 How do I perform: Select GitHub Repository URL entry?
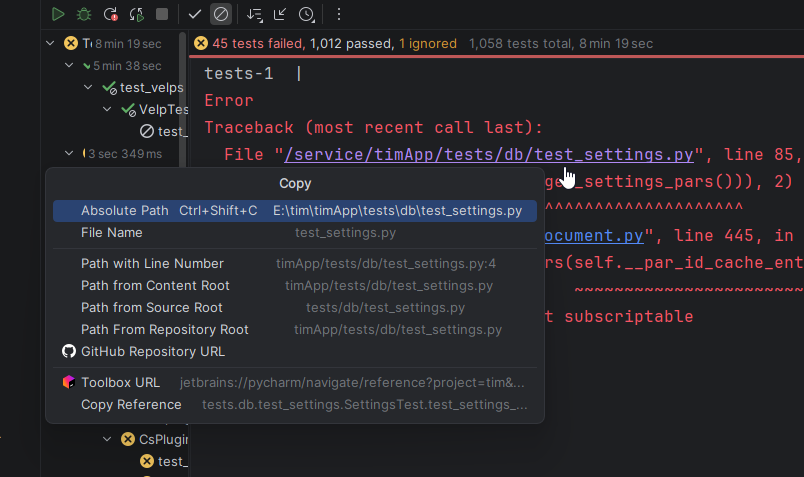coord(153,352)
